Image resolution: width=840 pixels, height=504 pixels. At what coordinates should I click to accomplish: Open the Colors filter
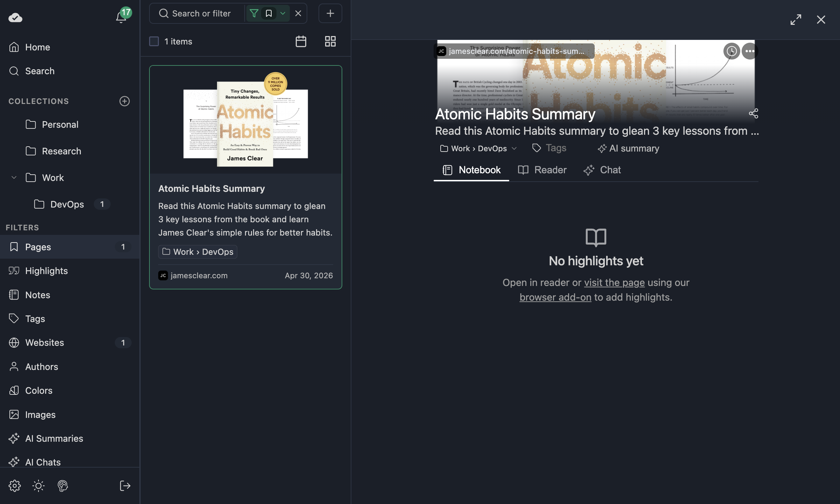(x=70, y=390)
